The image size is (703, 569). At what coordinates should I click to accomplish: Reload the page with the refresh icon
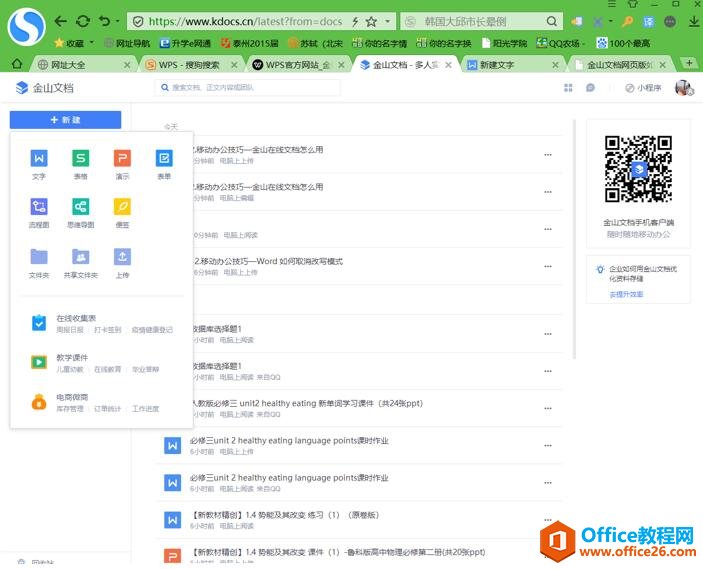tap(83, 21)
